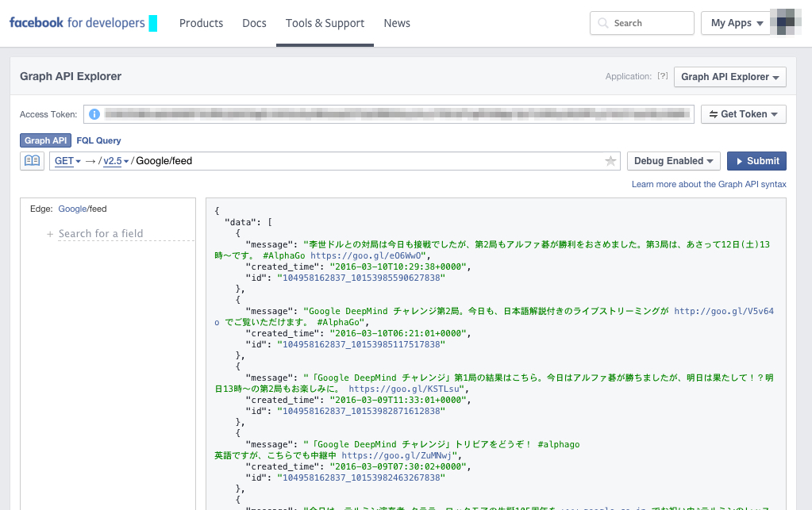The height and width of the screenshot is (510, 812).
Task: Open the News page
Action: pyautogui.click(x=397, y=23)
